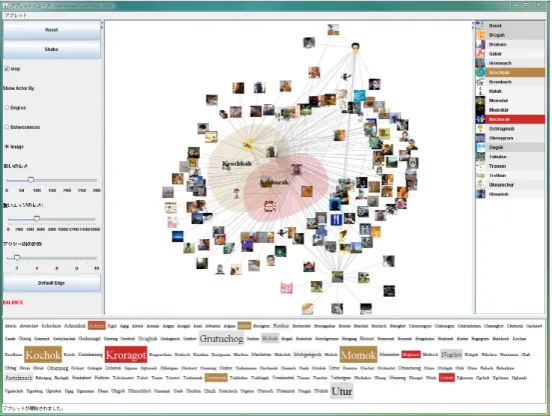Select the Image radio button

point(7,146)
